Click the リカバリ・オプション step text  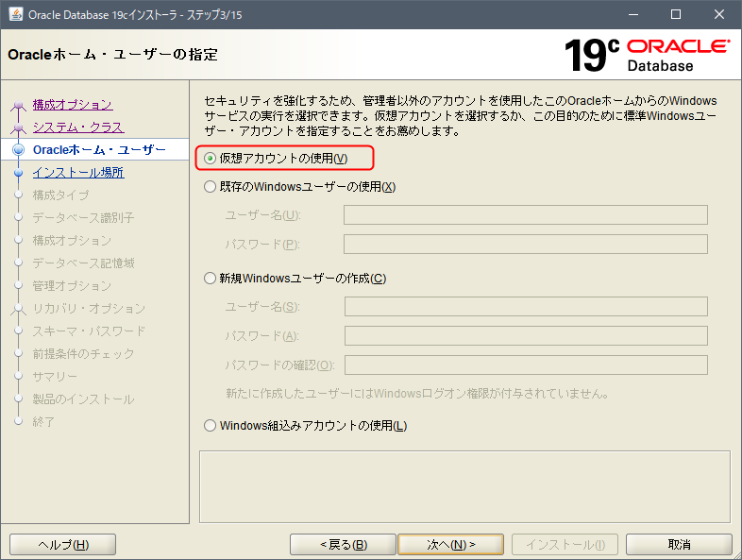coord(89,309)
